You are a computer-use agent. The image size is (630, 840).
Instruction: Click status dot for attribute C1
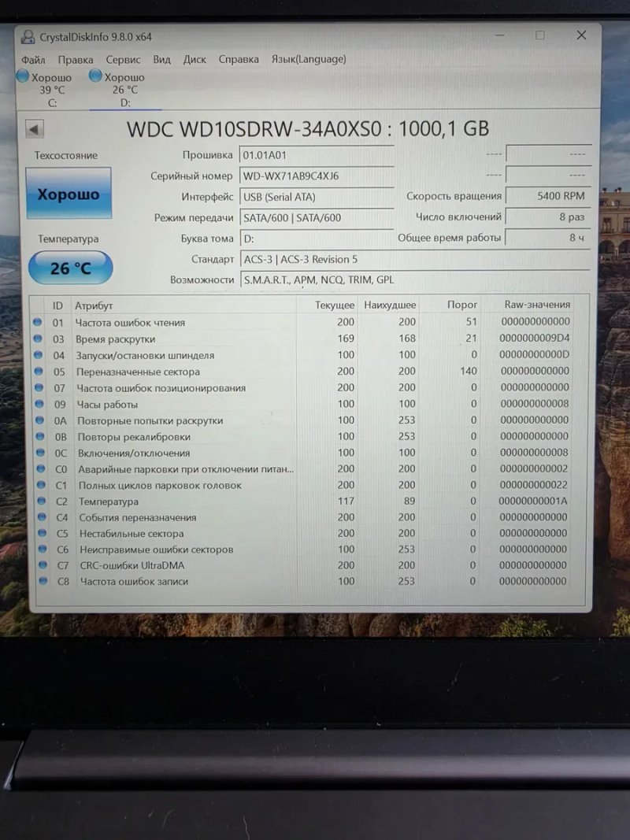pyautogui.click(x=41, y=485)
